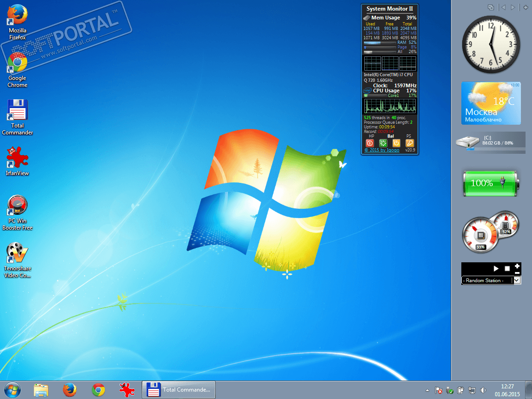This screenshot has width=532, height=399.
Task: Open the Mozilla Firefox desktop shortcut
Action: pyautogui.click(x=17, y=22)
